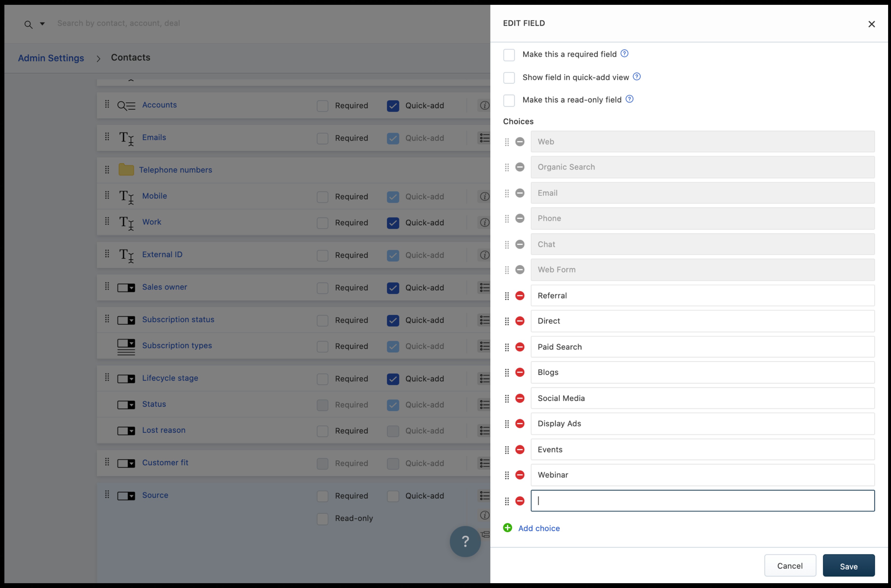Enable Show field in quick-add view
The image size is (891, 588).
coord(509,78)
